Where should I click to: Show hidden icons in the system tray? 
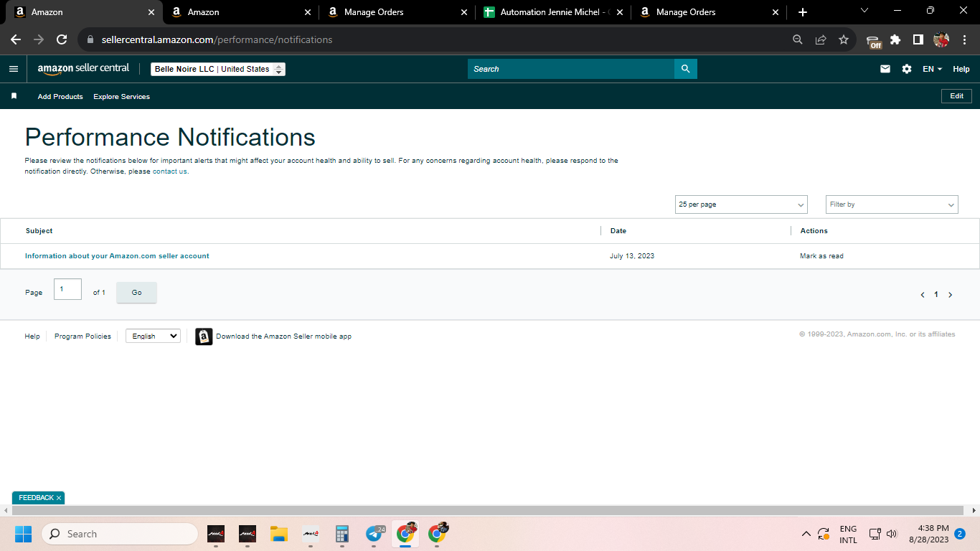[806, 534]
